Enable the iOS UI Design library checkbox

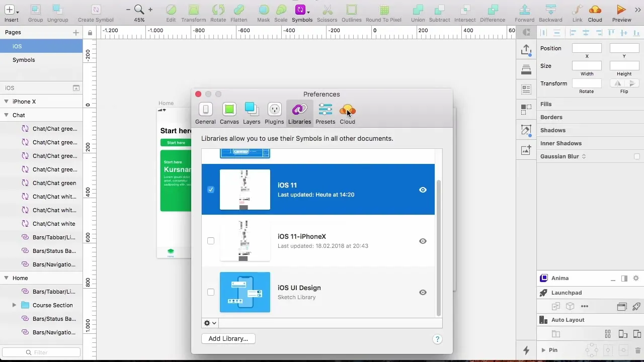click(211, 292)
